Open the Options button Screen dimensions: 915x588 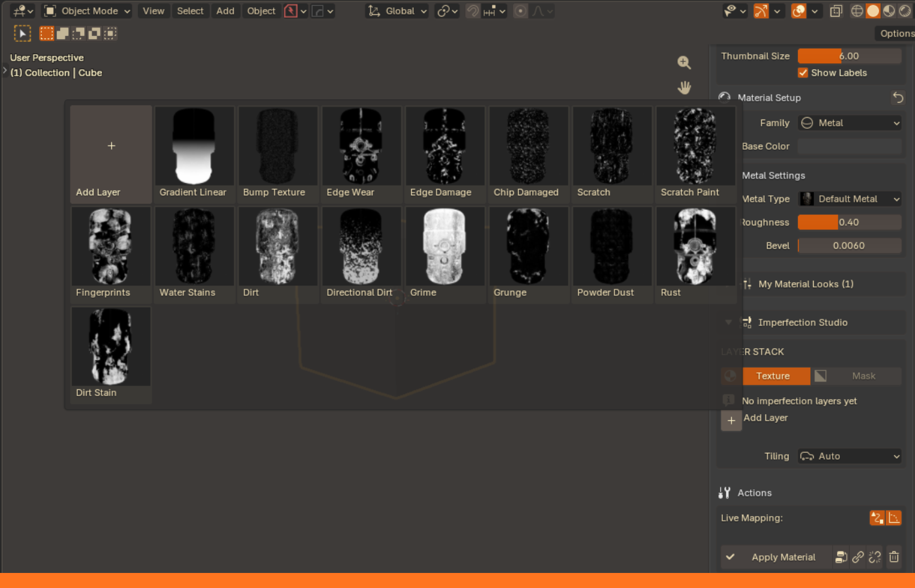(x=895, y=33)
